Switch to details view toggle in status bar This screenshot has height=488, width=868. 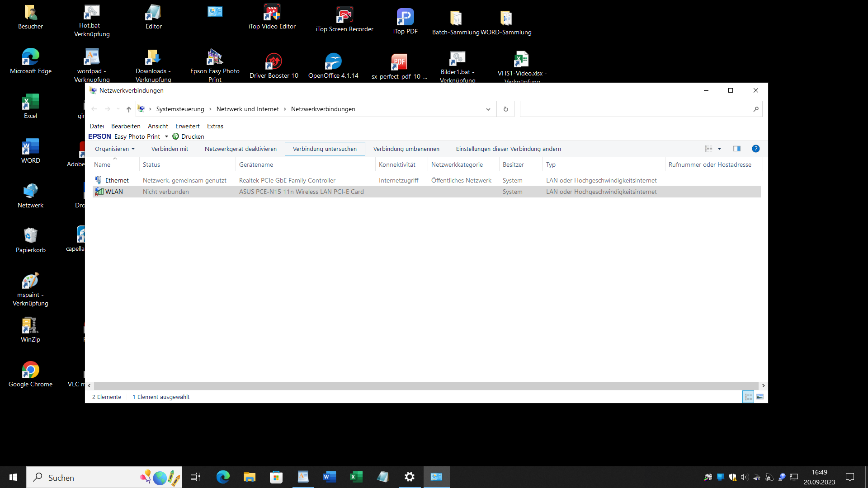pos(748,397)
